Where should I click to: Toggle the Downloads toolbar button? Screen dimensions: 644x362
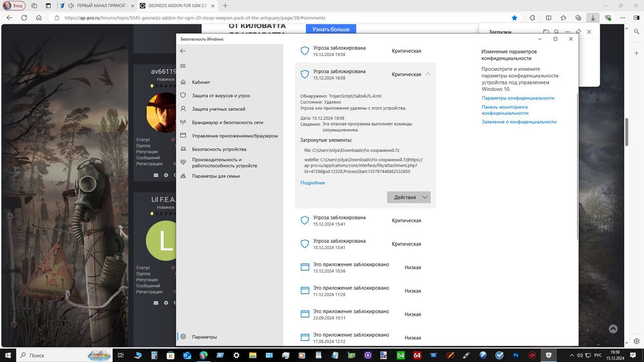pyautogui.click(x=592, y=17)
